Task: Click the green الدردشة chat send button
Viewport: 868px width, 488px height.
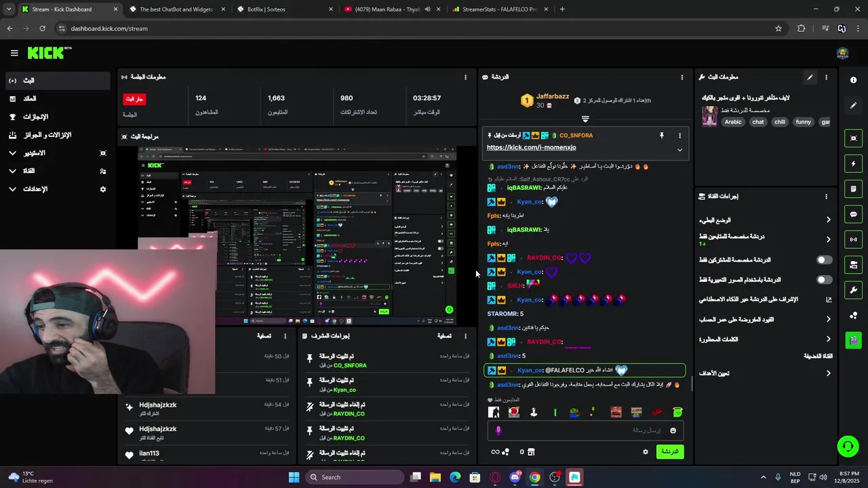Action: (670, 451)
